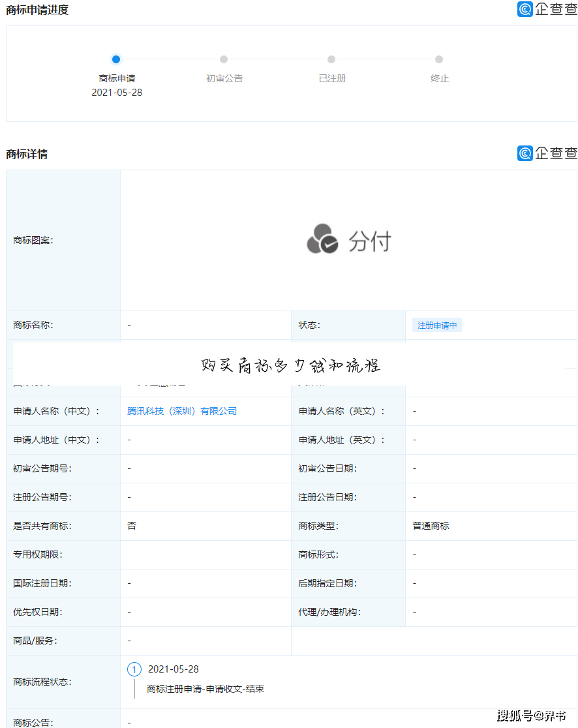Image resolution: width=578 pixels, height=728 pixels.
Task: Select the 商标图案 row label
Action: tap(33, 241)
